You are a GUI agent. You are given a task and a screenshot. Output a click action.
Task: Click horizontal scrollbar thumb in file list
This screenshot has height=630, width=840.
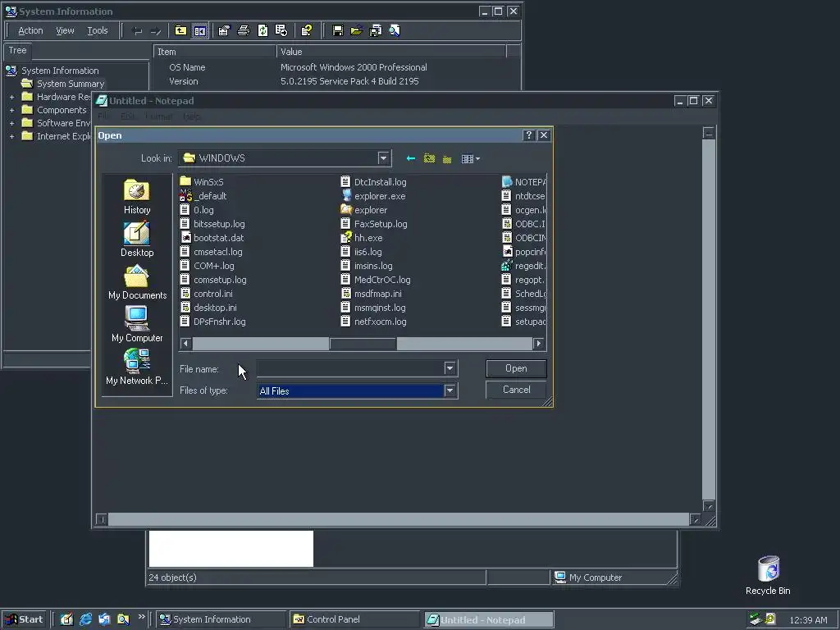(363, 344)
